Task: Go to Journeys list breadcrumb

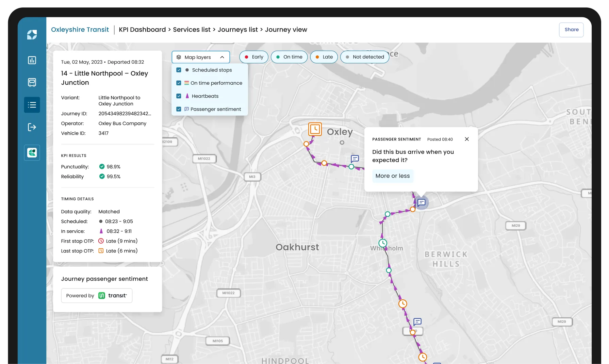Action: pyautogui.click(x=238, y=30)
